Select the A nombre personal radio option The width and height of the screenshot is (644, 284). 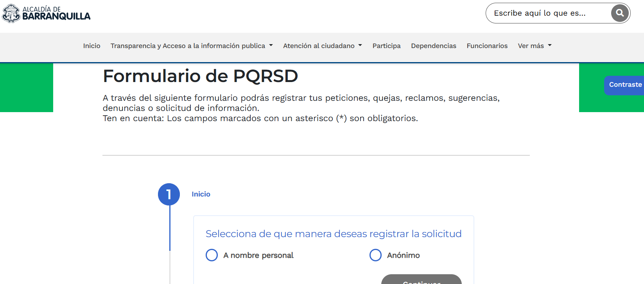point(212,255)
